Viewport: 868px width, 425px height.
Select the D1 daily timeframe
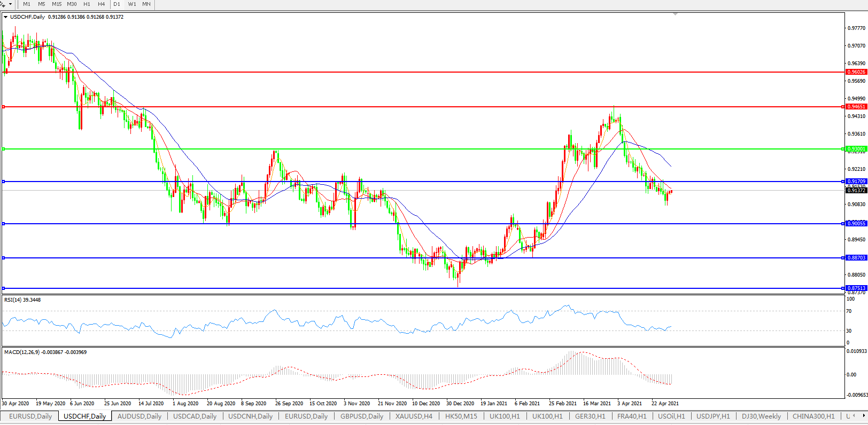click(117, 4)
